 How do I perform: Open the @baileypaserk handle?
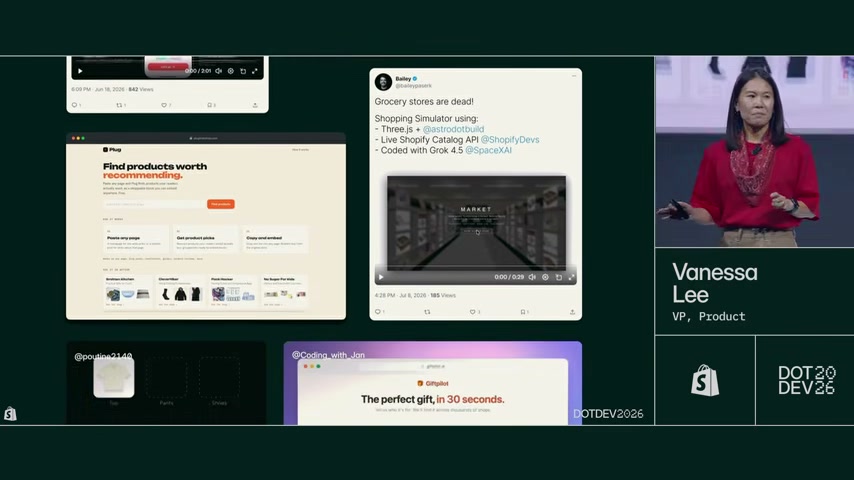(x=413, y=86)
